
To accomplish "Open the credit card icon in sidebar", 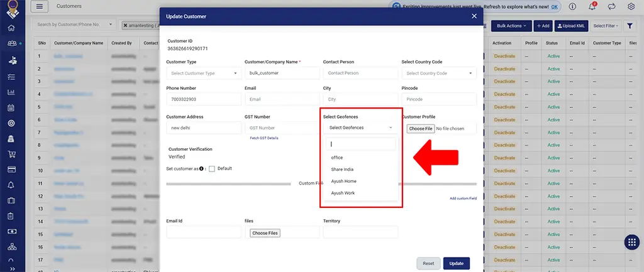I will pyautogui.click(x=11, y=170).
